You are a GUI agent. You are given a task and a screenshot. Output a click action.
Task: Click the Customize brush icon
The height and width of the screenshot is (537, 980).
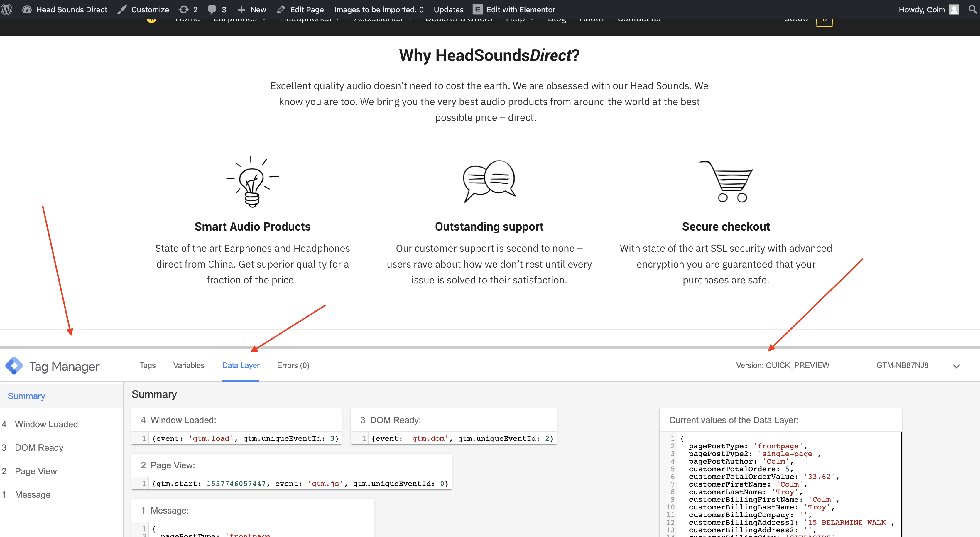[122, 9]
